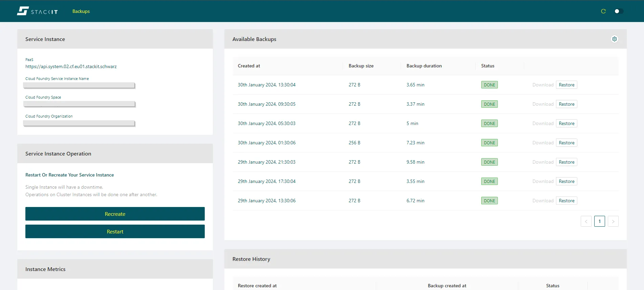Go to previous page of backups
The image size is (644, 290).
[x=586, y=221]
